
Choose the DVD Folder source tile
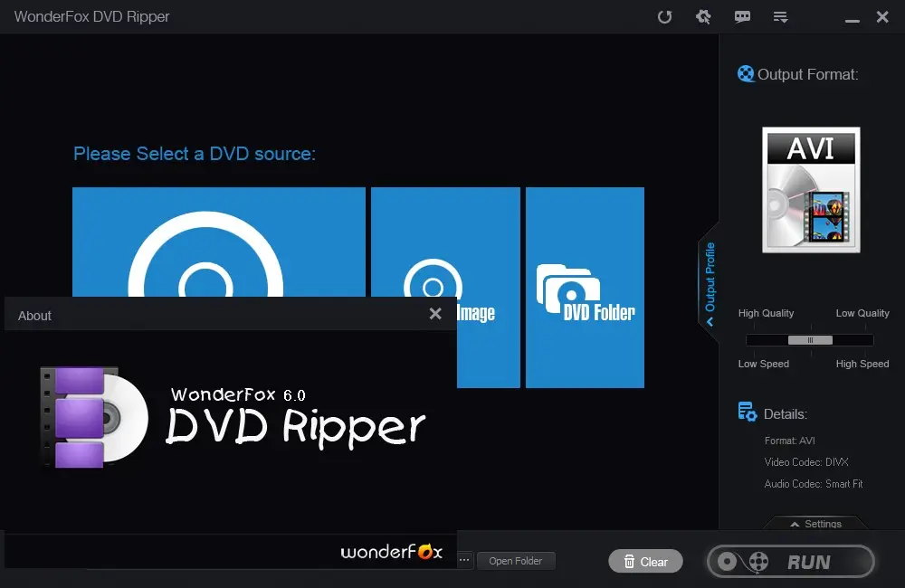585,287
